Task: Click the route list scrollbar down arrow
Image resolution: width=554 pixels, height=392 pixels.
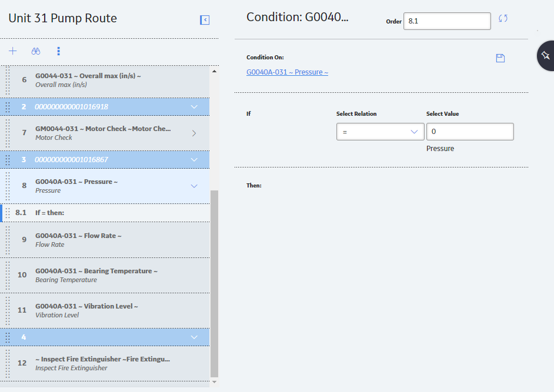Action: tap(214, 382)
